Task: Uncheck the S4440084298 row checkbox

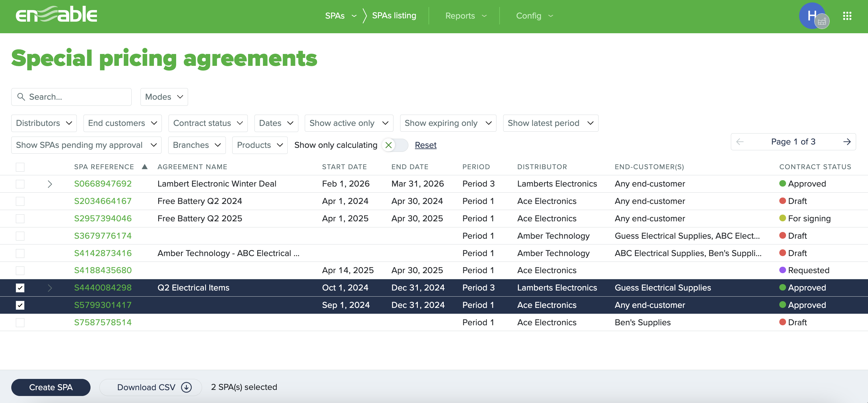Action: [20, 288]
